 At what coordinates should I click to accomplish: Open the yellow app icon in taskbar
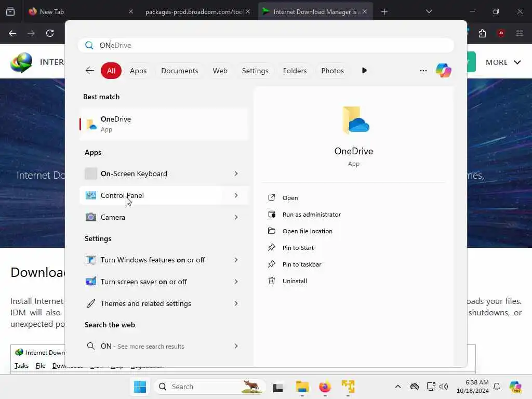(348, 387)
